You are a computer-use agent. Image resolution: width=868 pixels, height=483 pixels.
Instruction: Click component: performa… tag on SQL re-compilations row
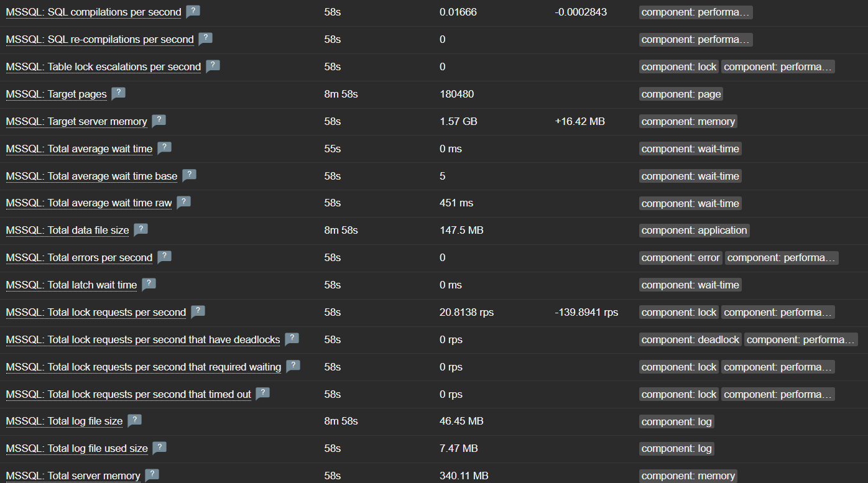[x=696, y=40]
